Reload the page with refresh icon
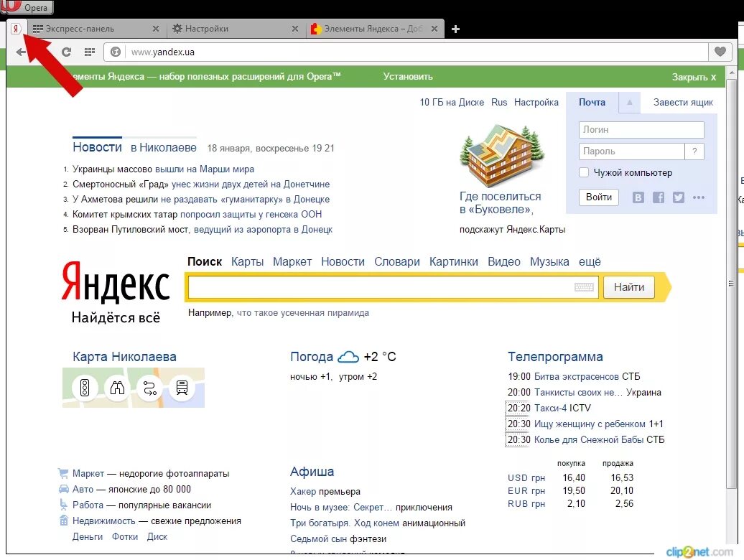Image resolution: width=744 pixels, height=560 pixels. pyautogui.click(x=66, y=52)
